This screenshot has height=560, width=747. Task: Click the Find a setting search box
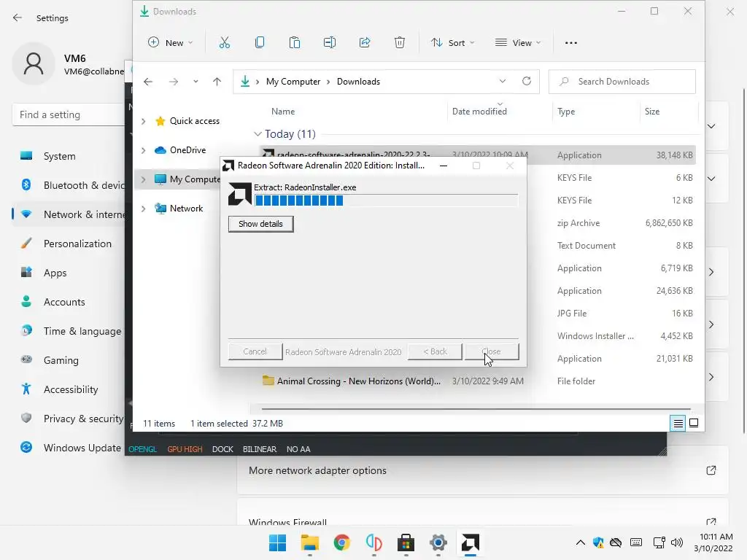coord(68,114)
